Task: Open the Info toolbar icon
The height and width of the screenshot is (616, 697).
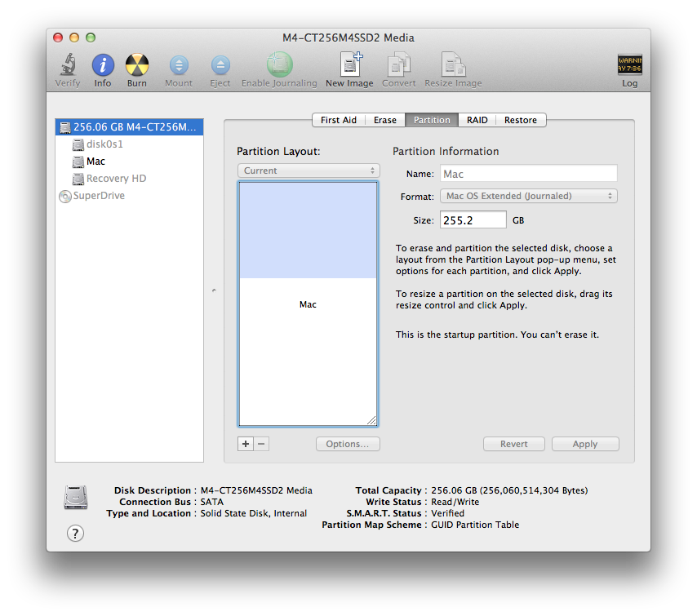Action: pyautogui.click(x=103, y=65)
